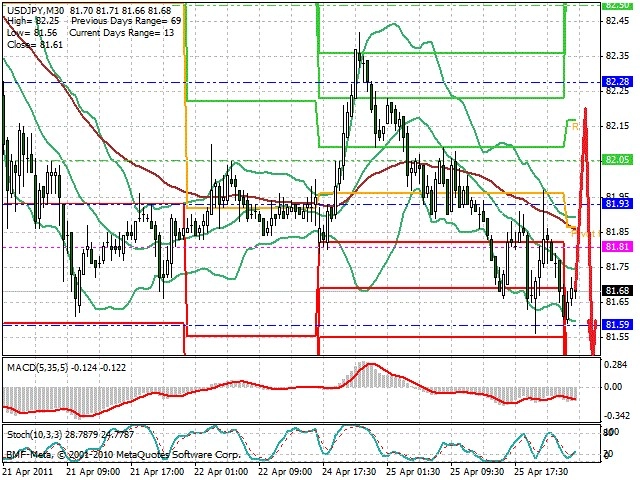Click the 82.28 blue price label
Image resolution: width=640 pixels, height=480 pixels.
coord(617,82)
